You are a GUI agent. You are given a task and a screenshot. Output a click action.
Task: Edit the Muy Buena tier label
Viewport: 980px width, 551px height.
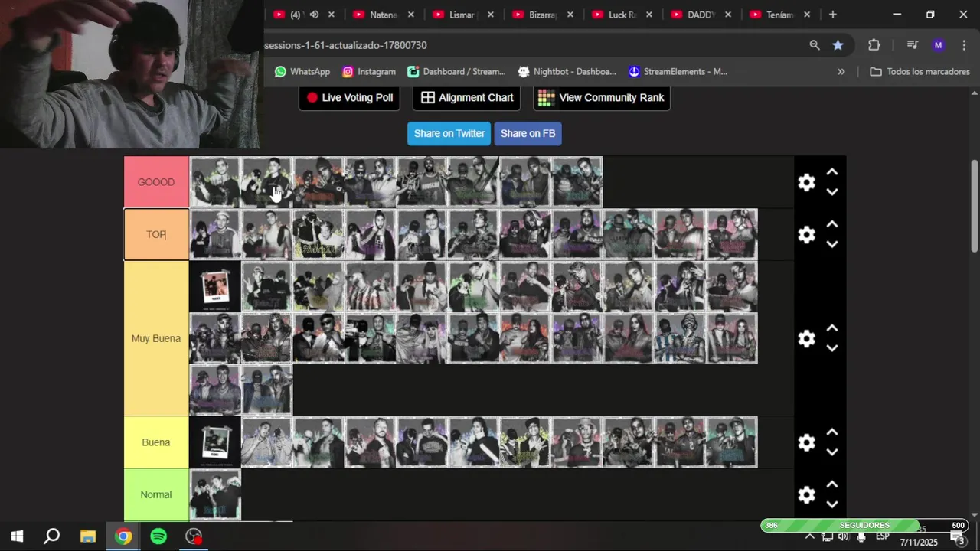pos(156,338)
